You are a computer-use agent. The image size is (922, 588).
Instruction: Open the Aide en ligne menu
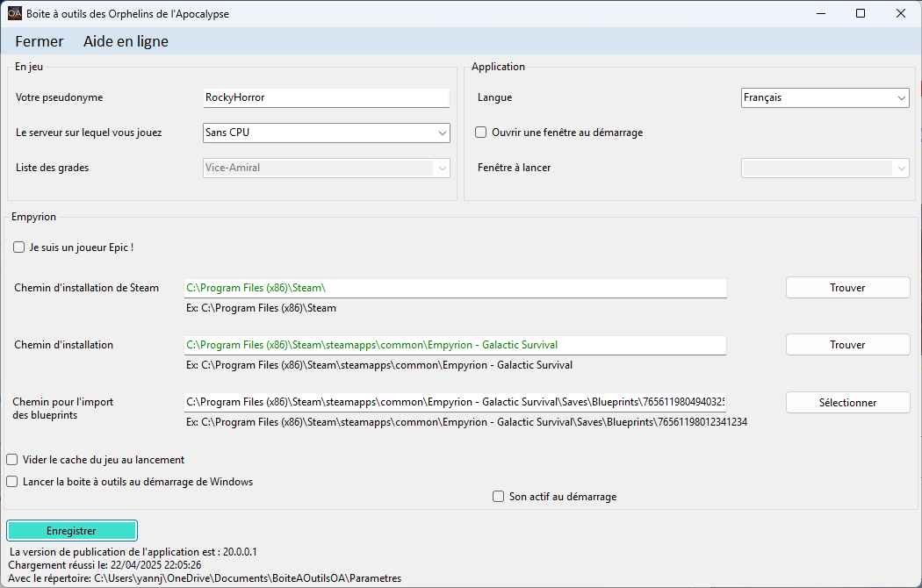pos(126,41)
